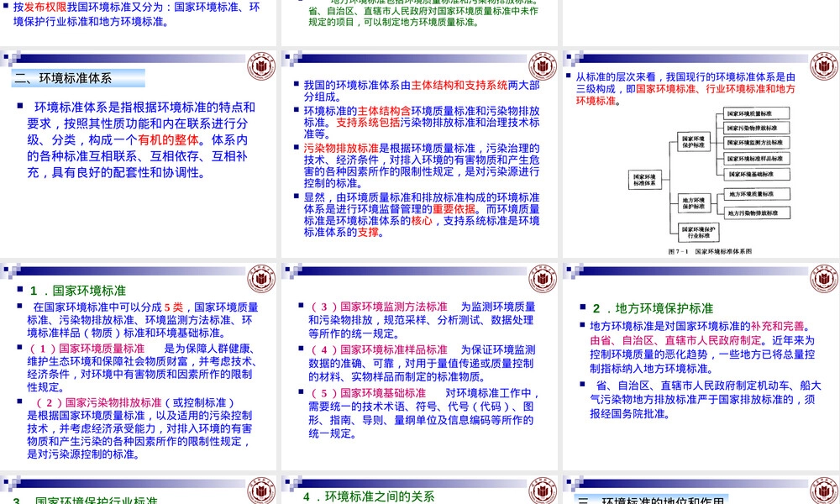This screenshot has width=840, height=504.
Task: Click the heading (4)国家环境标准样品标准
Action: click(378, 349)
